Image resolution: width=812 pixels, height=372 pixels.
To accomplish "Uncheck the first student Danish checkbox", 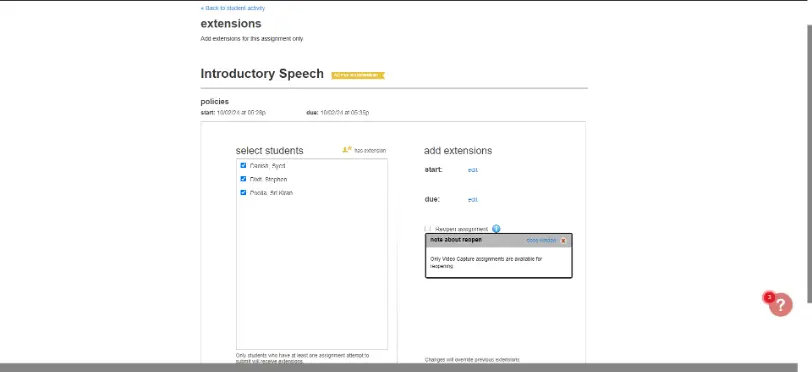I will 243,166.
